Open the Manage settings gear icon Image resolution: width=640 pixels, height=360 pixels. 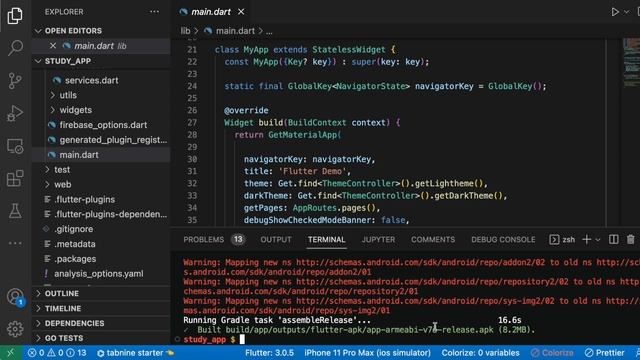click(15, 329)
